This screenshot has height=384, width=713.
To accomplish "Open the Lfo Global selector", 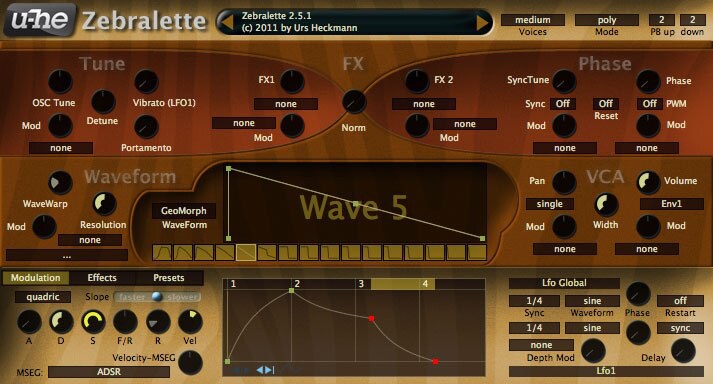I will click(x=564, y=283).
